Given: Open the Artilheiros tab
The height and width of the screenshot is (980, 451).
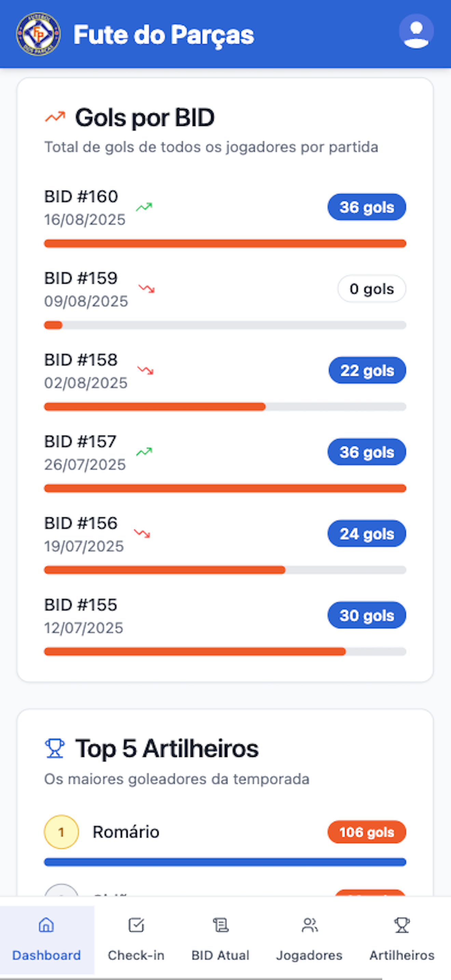Looking at the screenshot, I should tap(402, 939).
